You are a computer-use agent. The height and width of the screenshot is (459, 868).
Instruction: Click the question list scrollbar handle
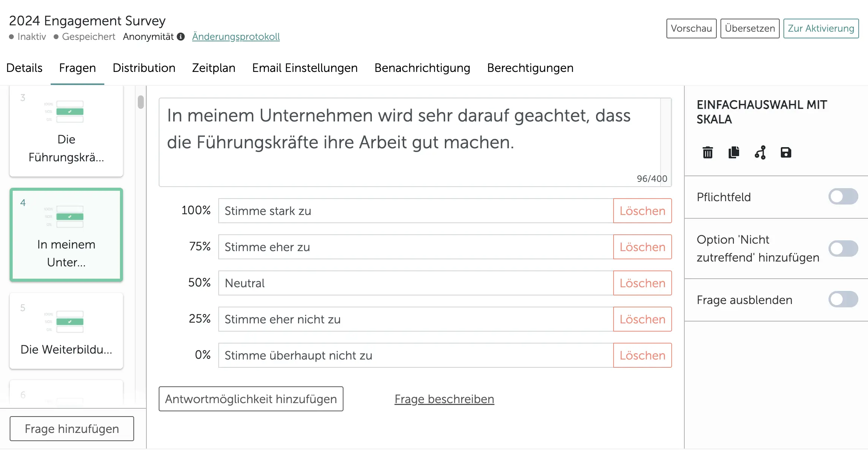click(140, 102)
